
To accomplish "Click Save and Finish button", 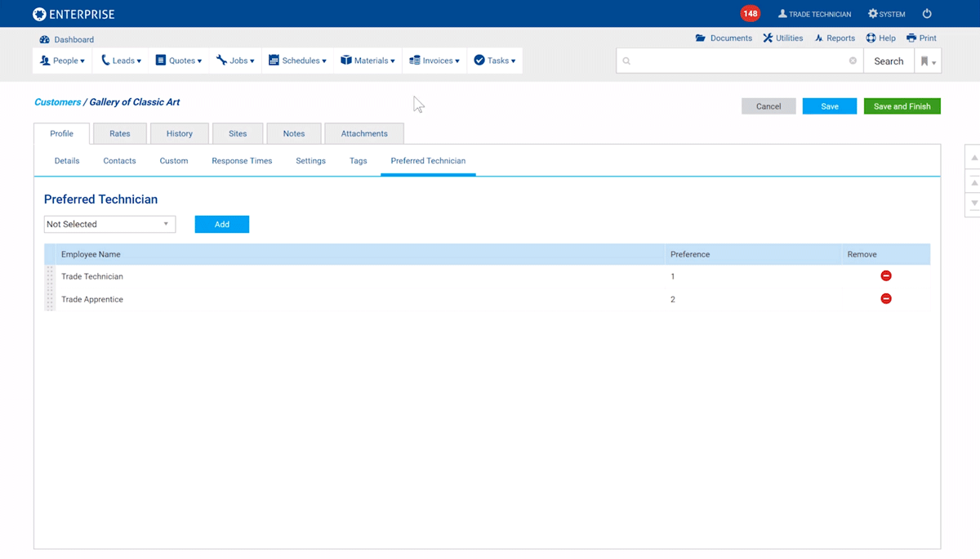I will pos(902,106).
